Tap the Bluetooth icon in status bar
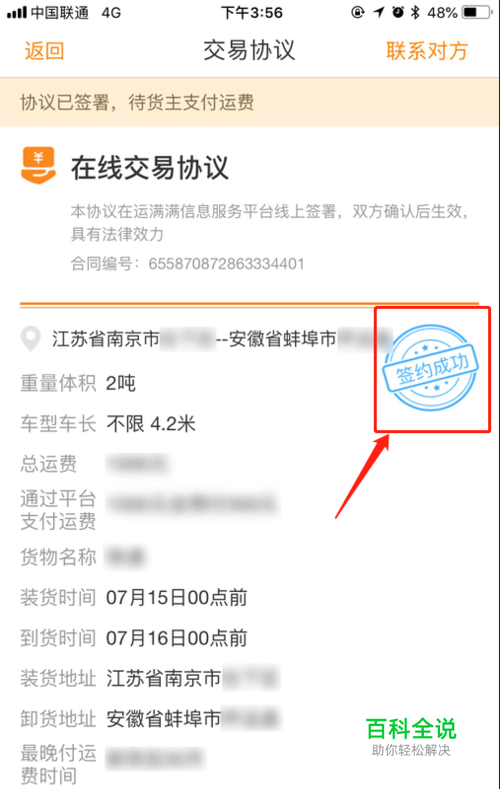 [415, 12]
